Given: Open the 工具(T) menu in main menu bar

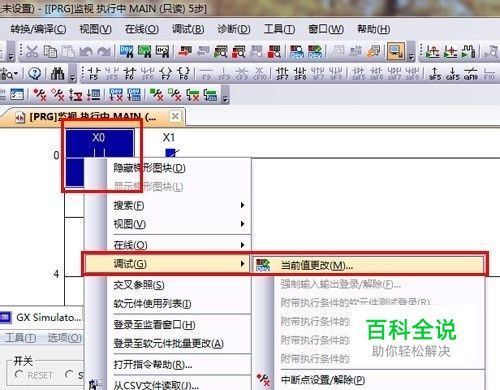Looking at the screenshot, I should coord(279,29).
